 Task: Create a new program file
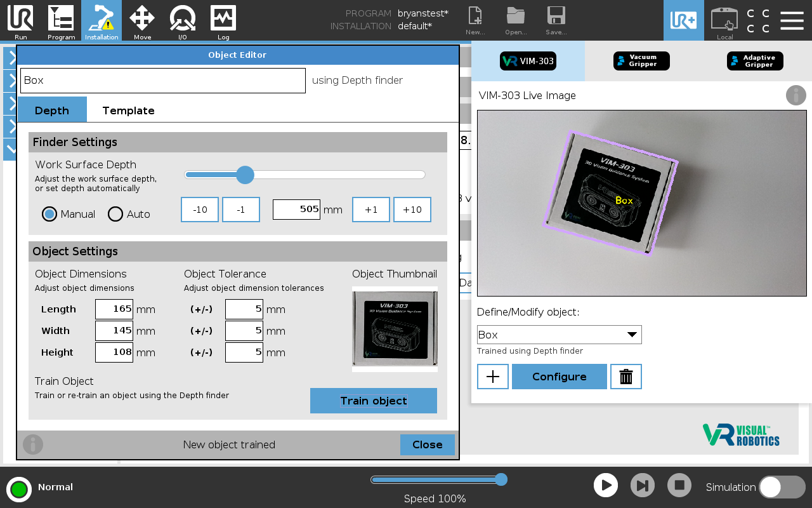click(475, 21)
